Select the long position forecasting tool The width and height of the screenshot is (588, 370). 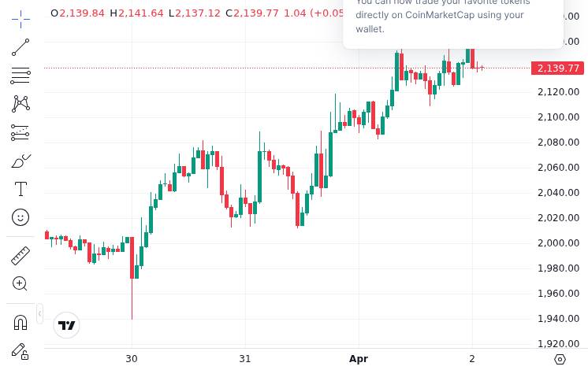(20, 132)
